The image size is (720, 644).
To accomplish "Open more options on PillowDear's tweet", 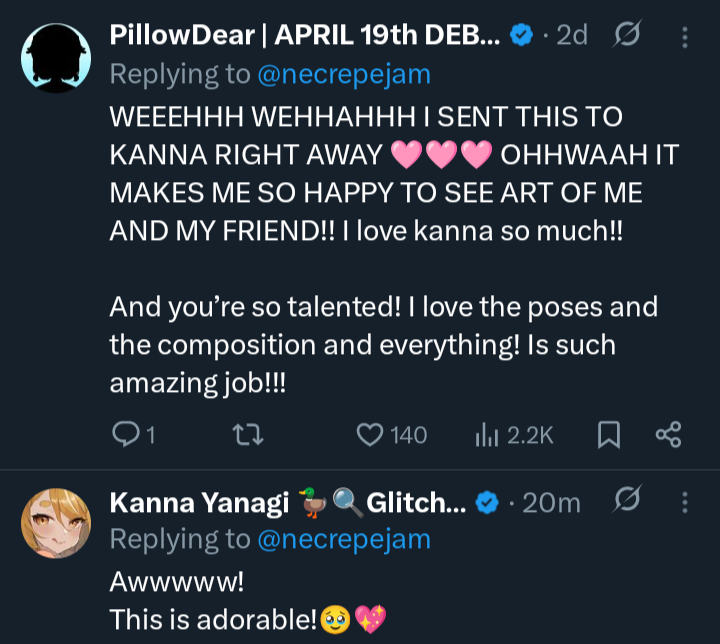I will click(685, 37).
